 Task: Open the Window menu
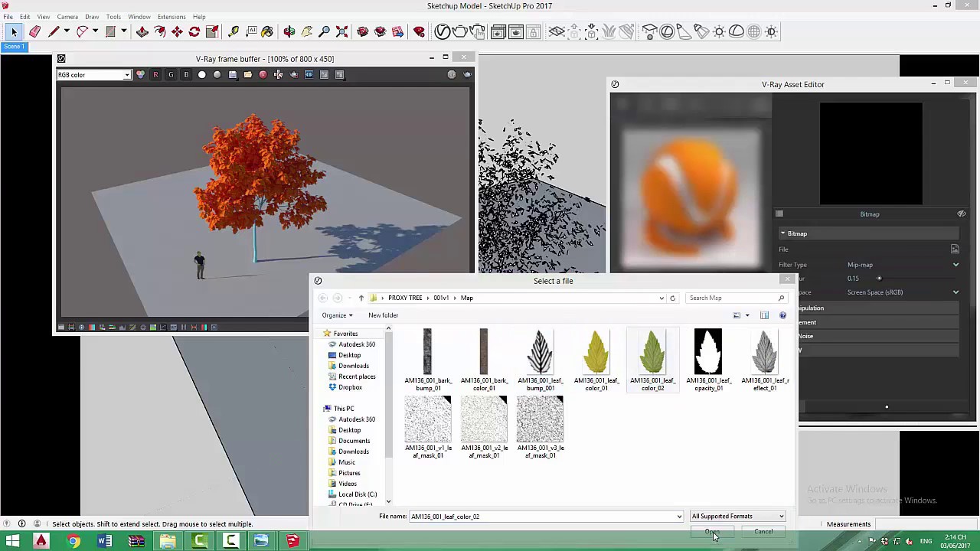(139, 17)
